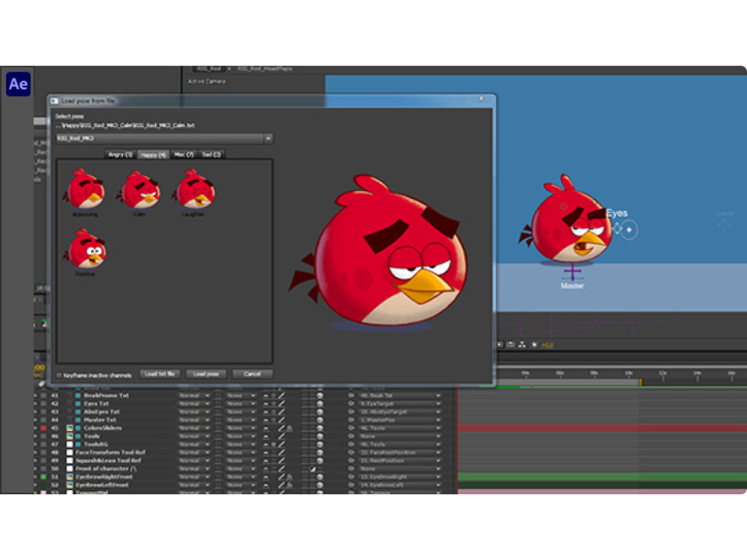Toggle fx effects switch on ColorsSliders layer
The width and height of the screenshot is (747, 560).
click(x=289, y=428)
